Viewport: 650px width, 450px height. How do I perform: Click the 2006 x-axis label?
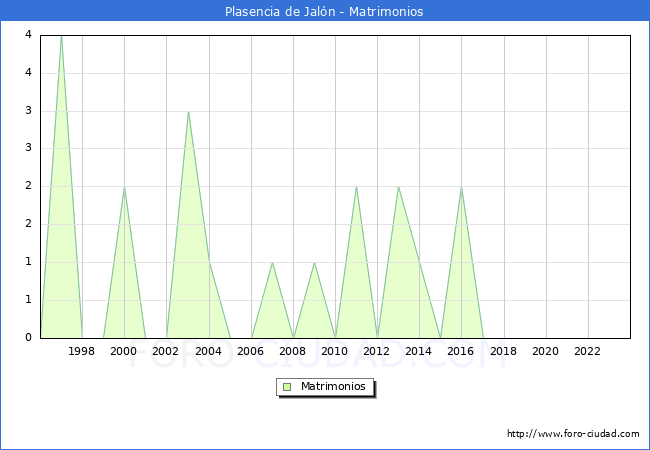pyautogui.click(x=250, y=351)
